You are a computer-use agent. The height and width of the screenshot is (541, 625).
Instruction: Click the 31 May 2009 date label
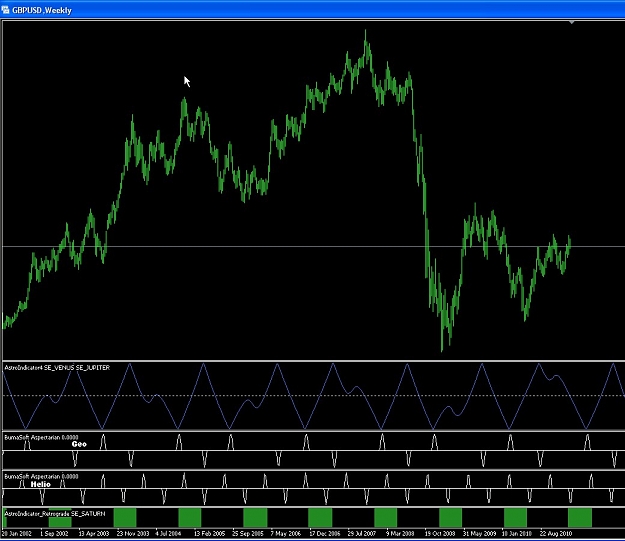point(479,533)
